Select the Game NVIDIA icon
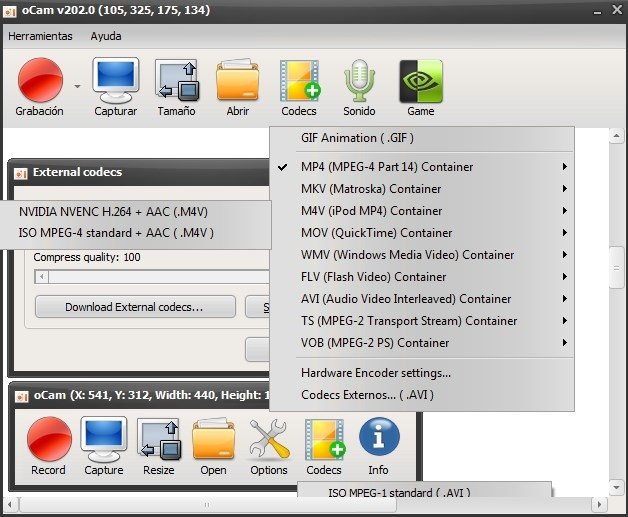The image size is (628, 517). [421, 81]
